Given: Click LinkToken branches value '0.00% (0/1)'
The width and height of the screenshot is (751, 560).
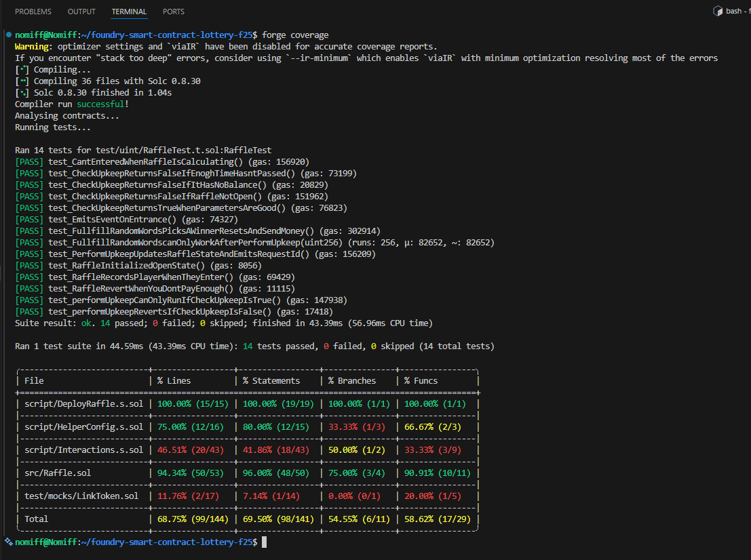Looking at the screenshot, I should tap(354, 496).
